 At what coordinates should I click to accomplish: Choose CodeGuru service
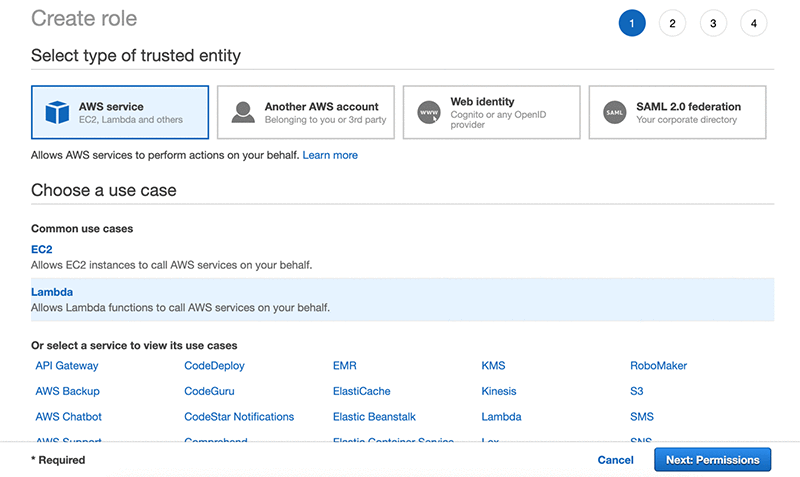209,391
